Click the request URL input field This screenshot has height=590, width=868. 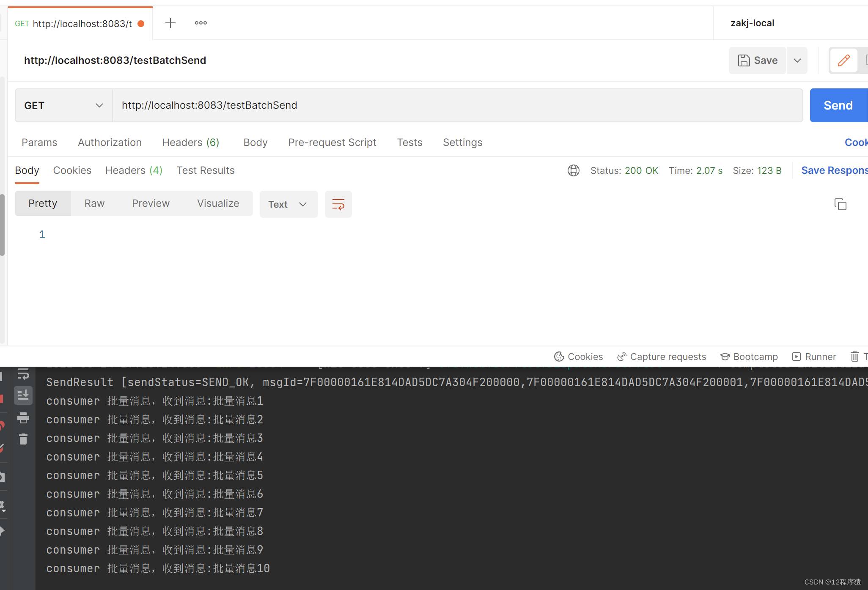(x=457, y=105)
